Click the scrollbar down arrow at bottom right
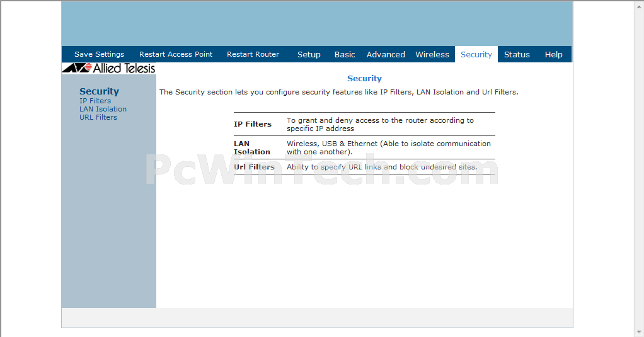Screen dimensions: 644x337 (x=640, y=333)
